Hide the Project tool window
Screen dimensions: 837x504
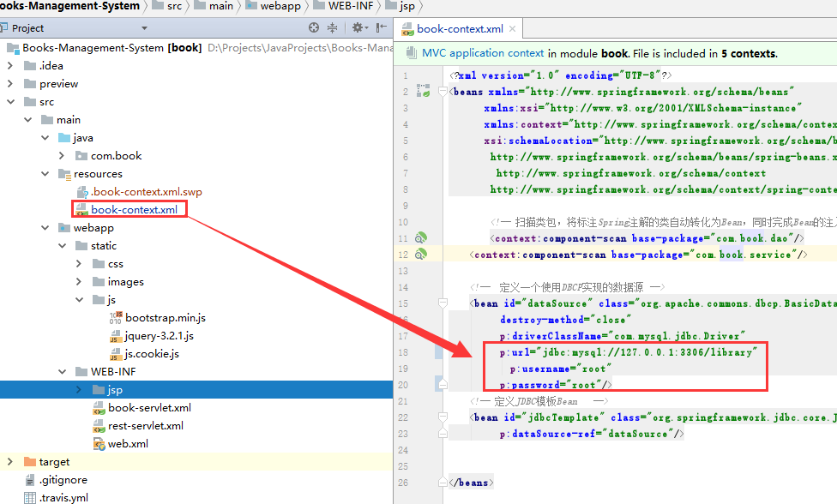pos(382,28)
